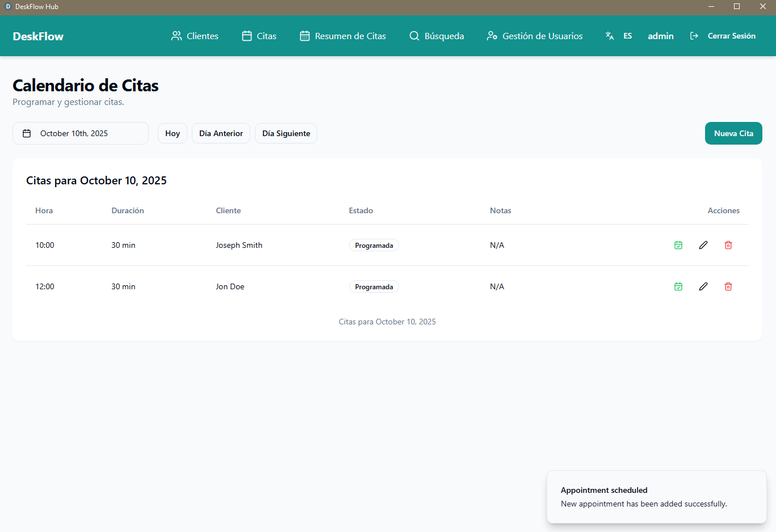Open the pencil edit icon for Jon Doe
Screen dimensions: 776x532
tap(703, 286)
